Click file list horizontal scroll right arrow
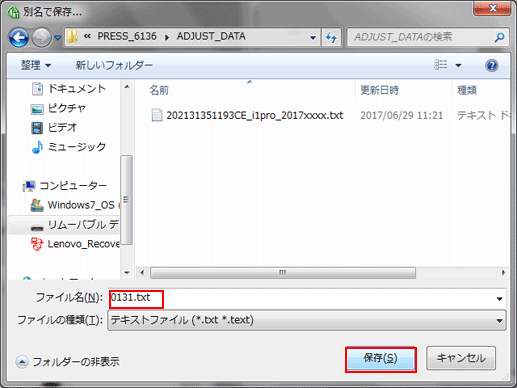The image size is (517, 388). pos(503,272)
